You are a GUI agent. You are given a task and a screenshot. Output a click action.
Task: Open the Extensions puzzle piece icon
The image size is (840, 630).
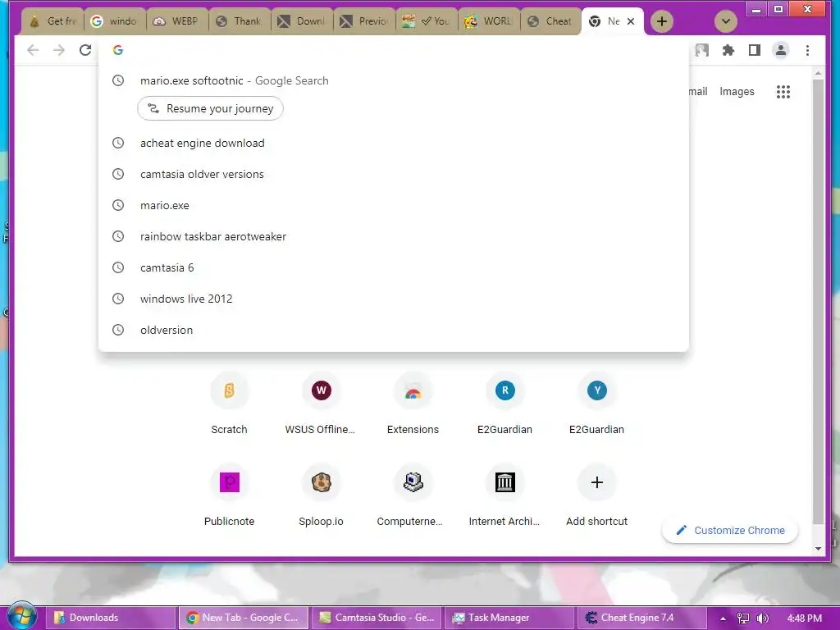pos(728,50)
